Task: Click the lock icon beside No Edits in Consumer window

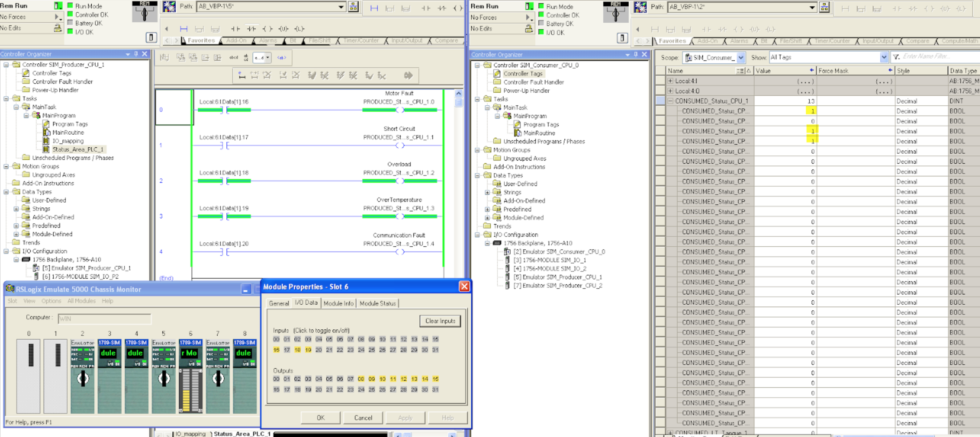Action: 529,28
